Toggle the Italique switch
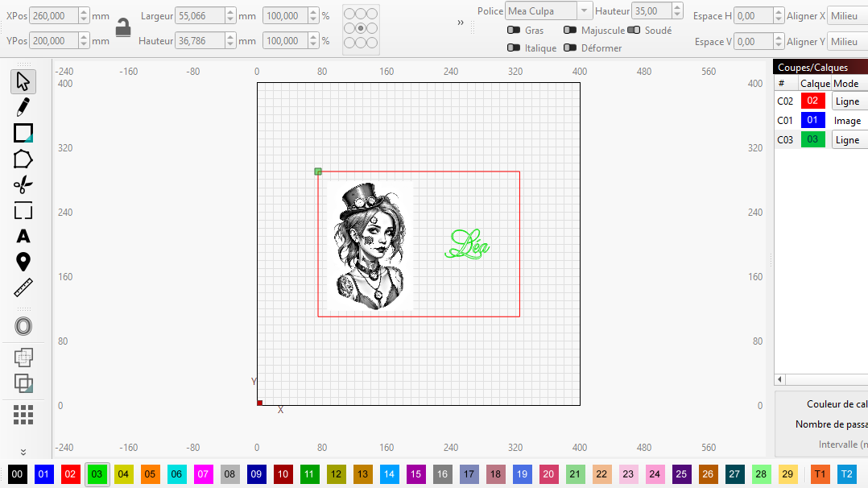 tap(514, 48)
